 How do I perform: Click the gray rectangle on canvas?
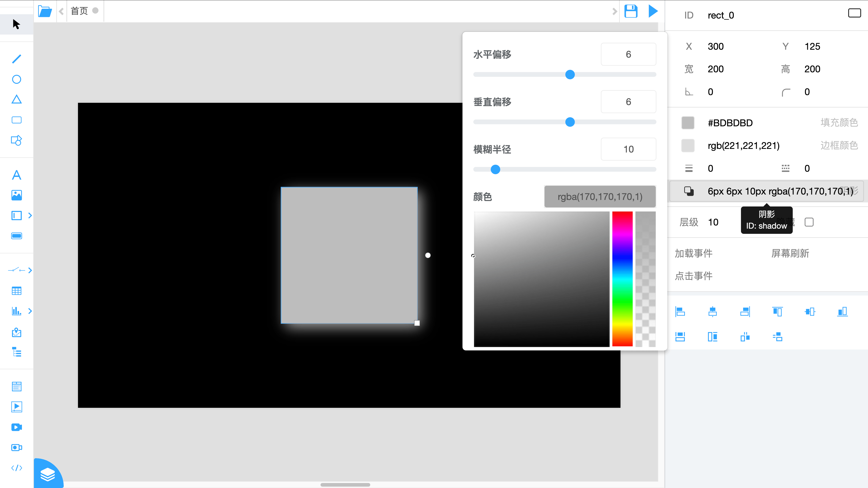[x=349, y=255]
